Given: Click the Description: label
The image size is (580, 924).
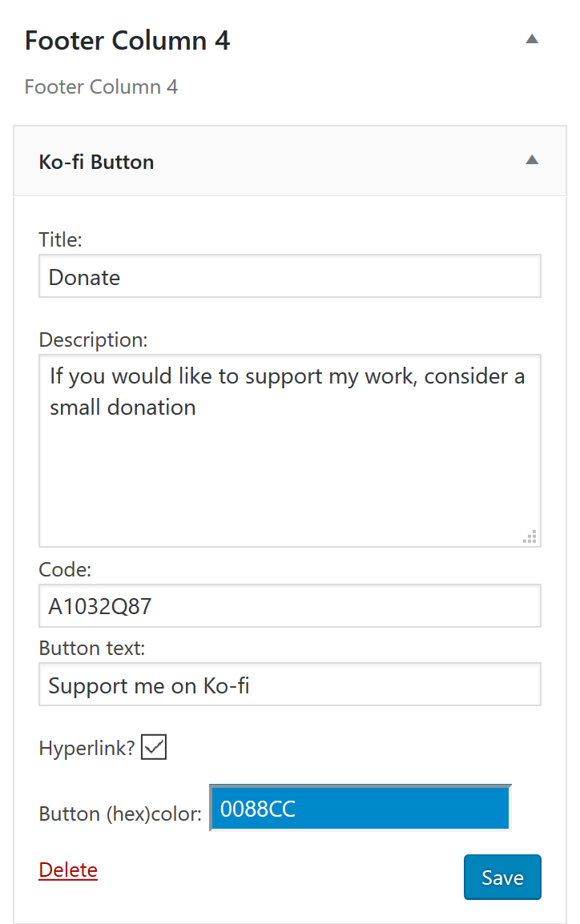Looking at the screenshot, I should tap(93, 340).
